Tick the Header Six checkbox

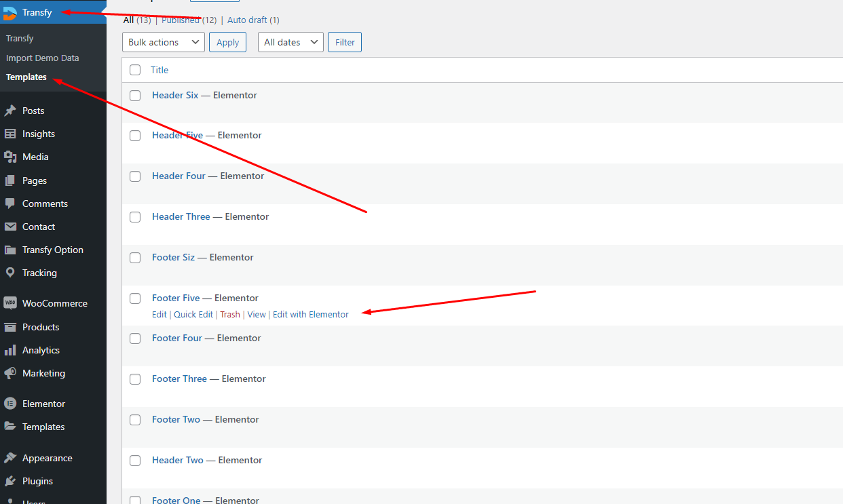[x=135, y=96]
